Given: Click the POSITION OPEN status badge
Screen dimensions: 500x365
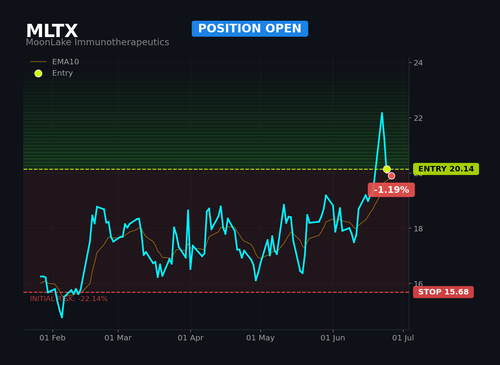Looking at the screenshot, I should [x=250, y=29].
